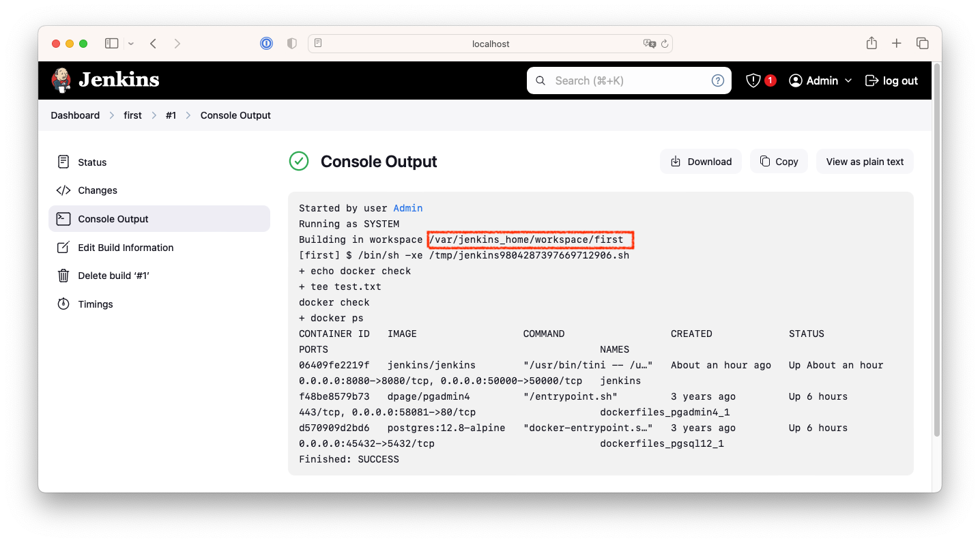Expand the Admin user dropdown chevron
980x543 pixels.
click(x=848, y=80)
